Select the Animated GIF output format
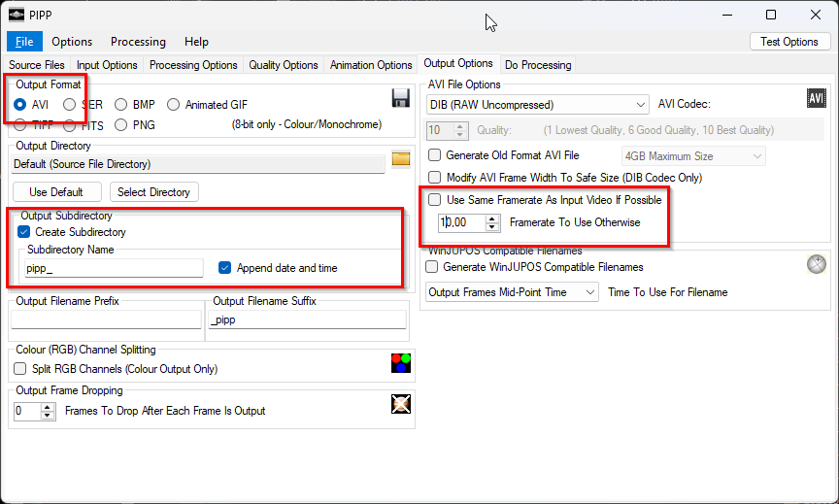The height and width of the screenshot is (504, 839). [174, 104]
